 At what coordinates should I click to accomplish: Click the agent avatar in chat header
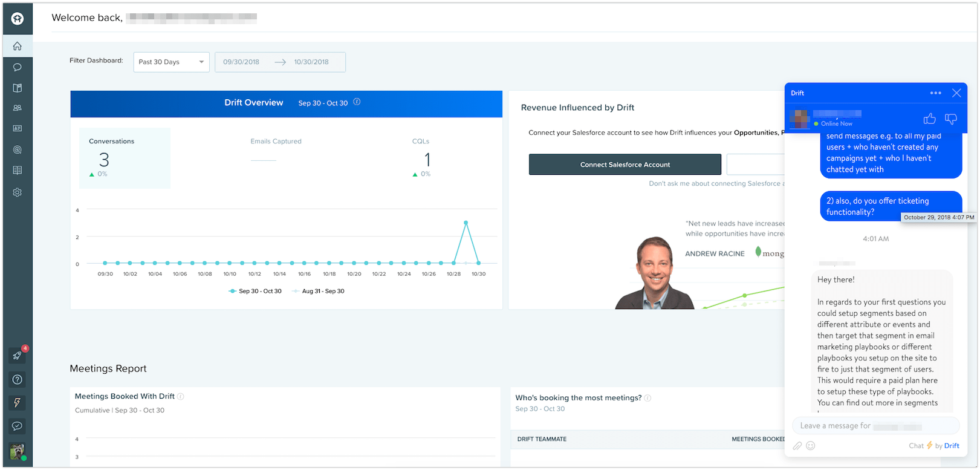(x=799, y=119)
